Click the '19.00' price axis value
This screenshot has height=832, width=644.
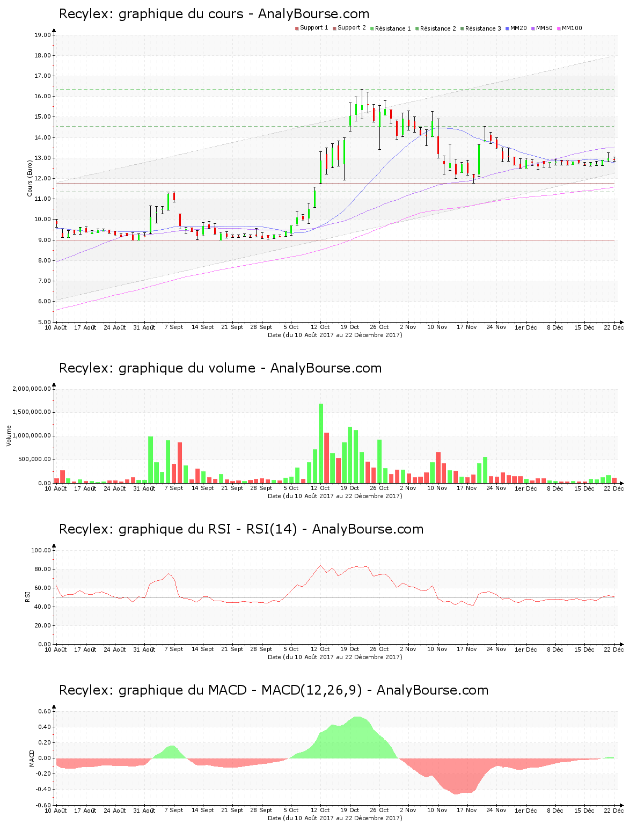42,35
